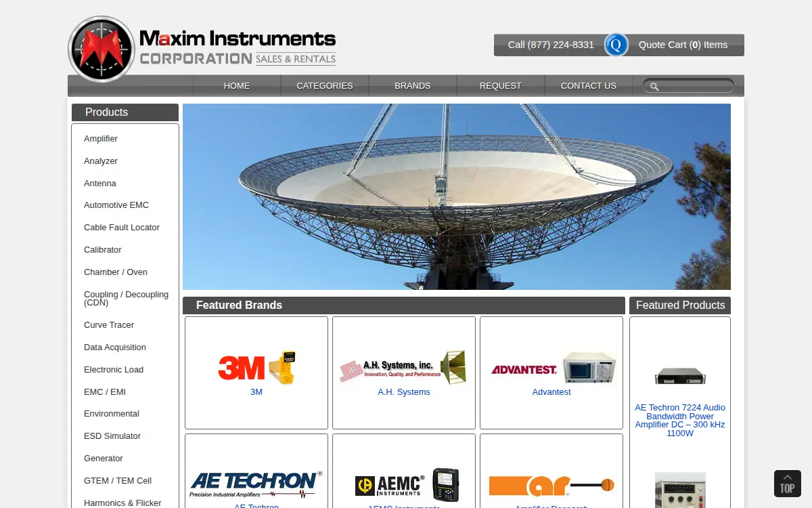The height and width of the screenshot is (508, 812).
Task: Open the HOME menu item
Action: click(x=237, y=86)
